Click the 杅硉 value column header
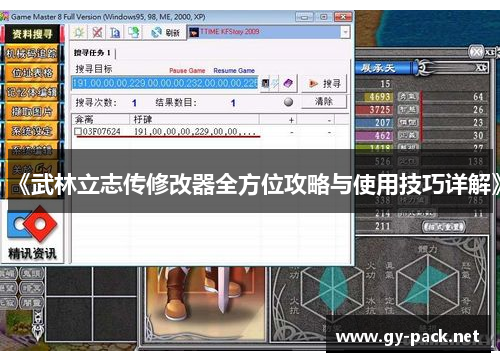The width and height of the screenshot is (500, 362). 194,119
